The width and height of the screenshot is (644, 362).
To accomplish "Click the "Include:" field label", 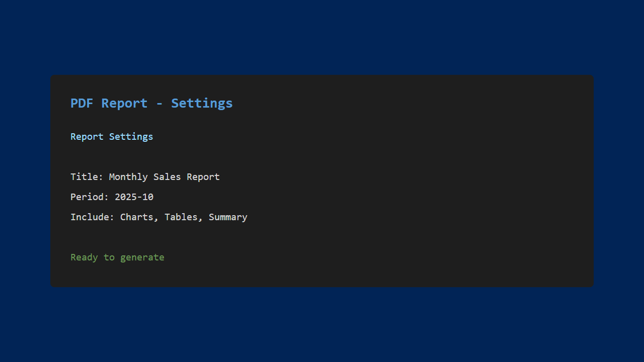I will click(93, 217).
